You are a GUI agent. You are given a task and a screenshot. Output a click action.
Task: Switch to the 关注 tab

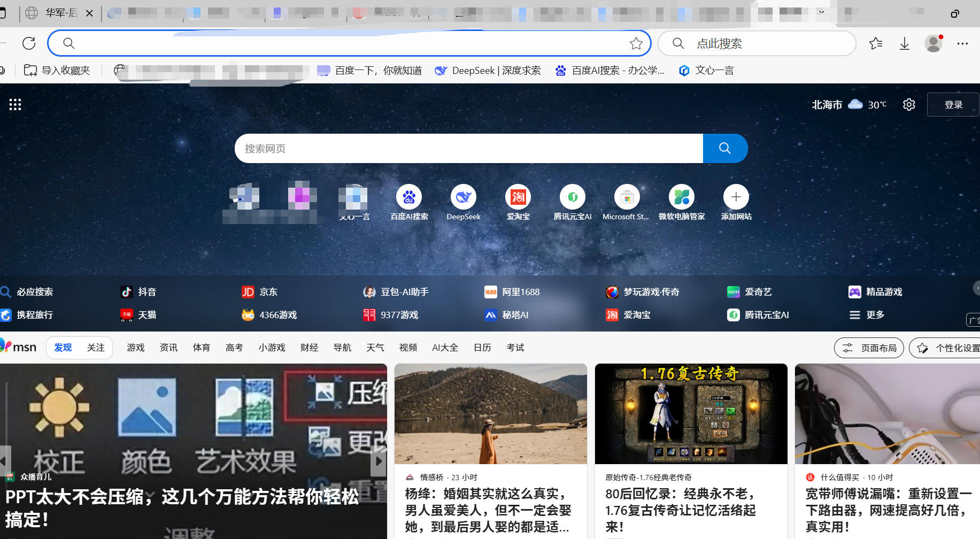[x=96, y=347]
